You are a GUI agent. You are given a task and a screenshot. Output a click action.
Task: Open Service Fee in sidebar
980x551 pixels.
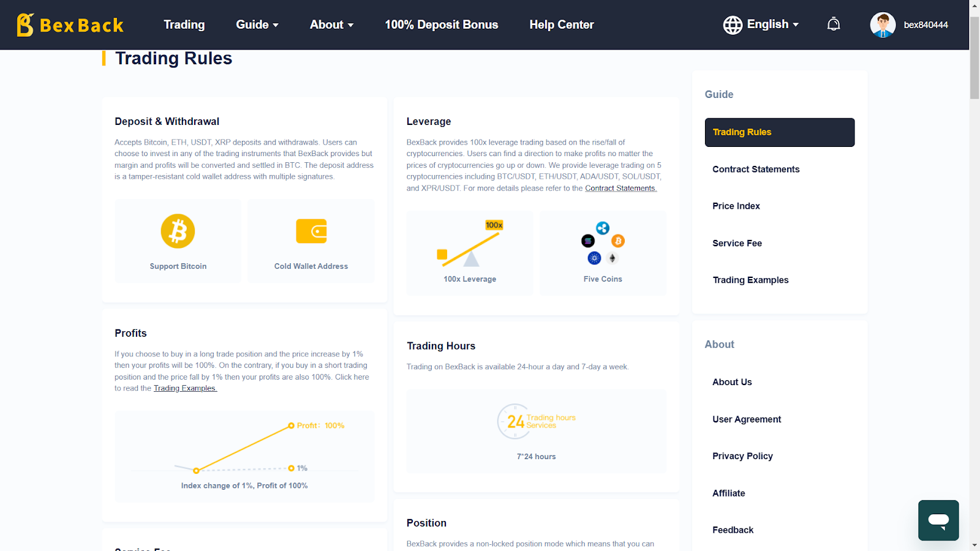737,243
